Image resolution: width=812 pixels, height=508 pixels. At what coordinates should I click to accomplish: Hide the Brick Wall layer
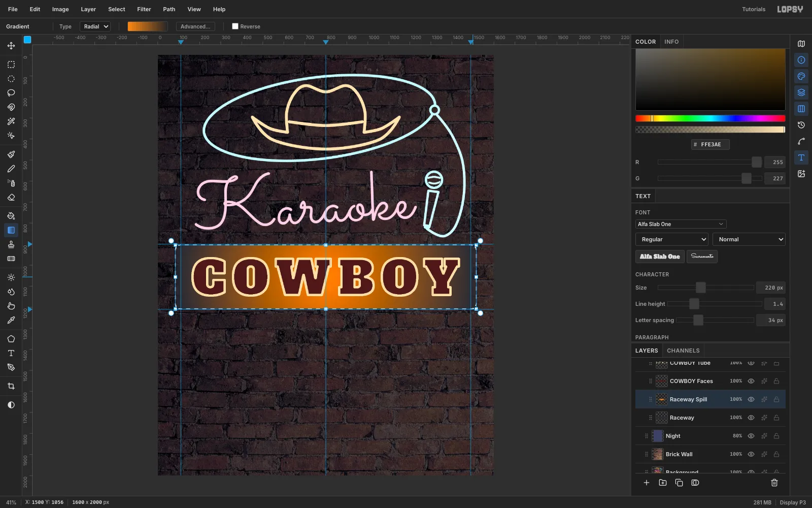pos(751,454)
